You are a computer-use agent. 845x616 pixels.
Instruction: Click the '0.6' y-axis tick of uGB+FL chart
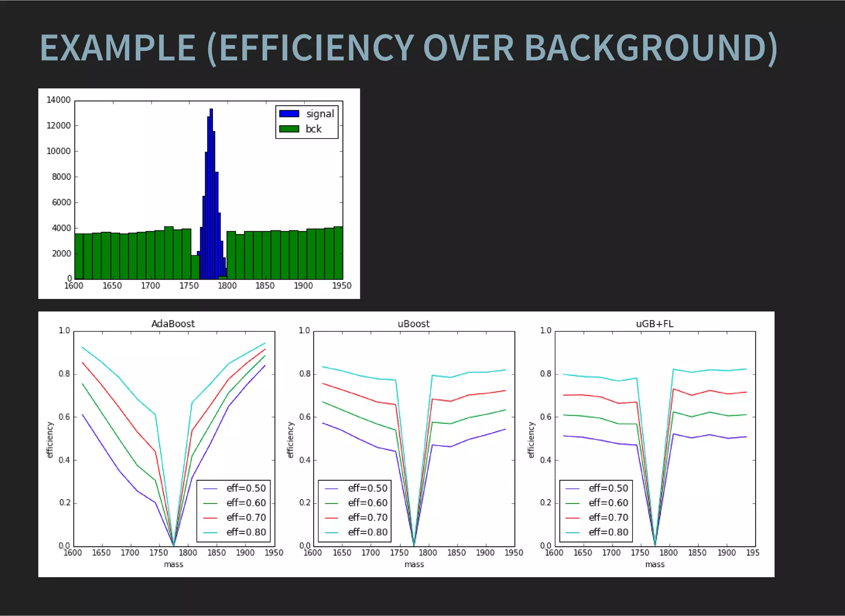pyautogui.click(x=546, y=417)
